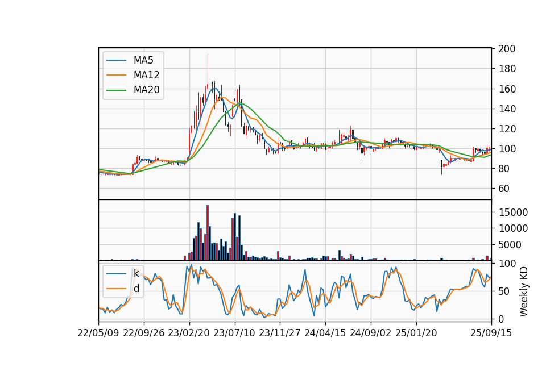546x392 pixels.
Task: Click the 80 price axis label
Action: (504, 169)
